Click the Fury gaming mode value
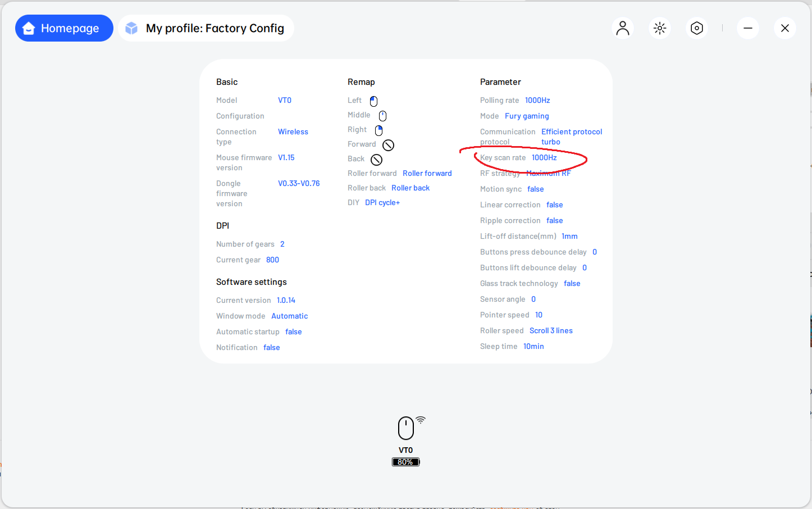 click(x=527, y=116)
